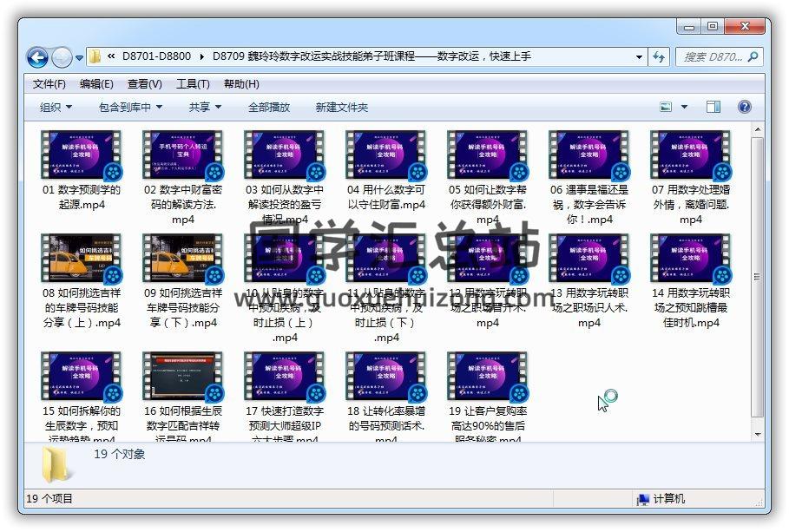
Task: Select video 07 用数字处理婚外情
Action: click(x=690, y=178)
